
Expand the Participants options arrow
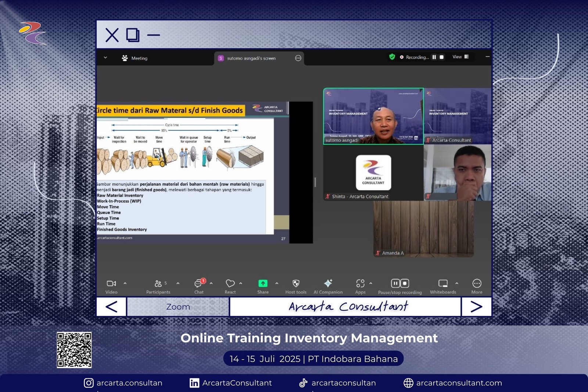[178, 283]
